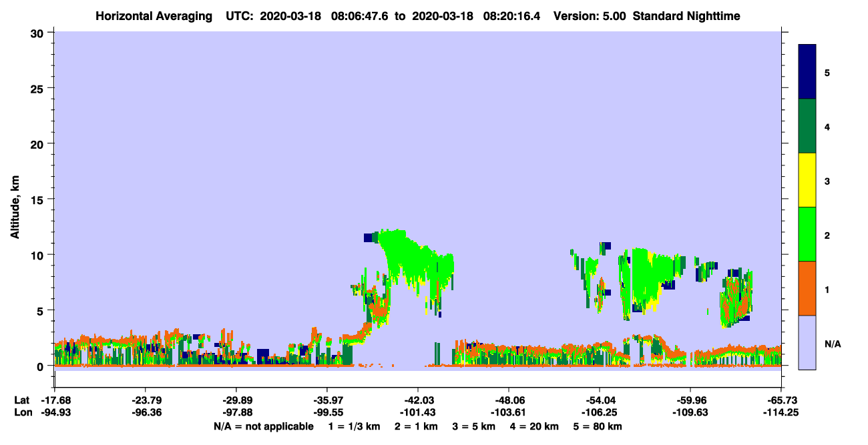The height and width of the screenshot is (445, 868).
Task: Click the latitude value '-65.73'
Action: click(781, 400)
